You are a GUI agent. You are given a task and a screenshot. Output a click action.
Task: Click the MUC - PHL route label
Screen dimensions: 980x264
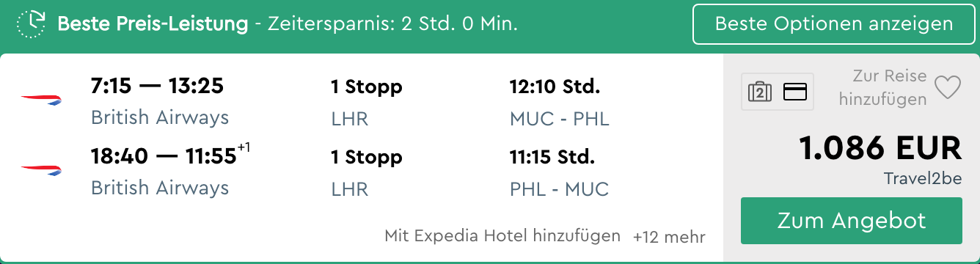[x=560, y=119]
